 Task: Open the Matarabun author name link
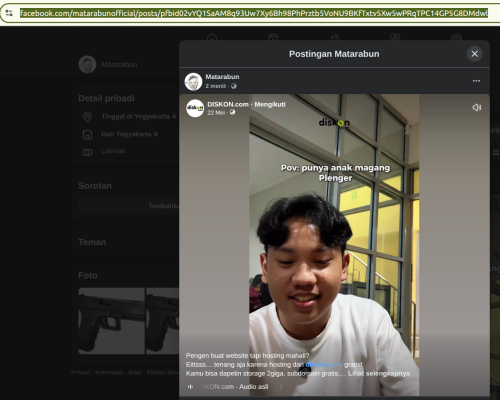point(222,77)
